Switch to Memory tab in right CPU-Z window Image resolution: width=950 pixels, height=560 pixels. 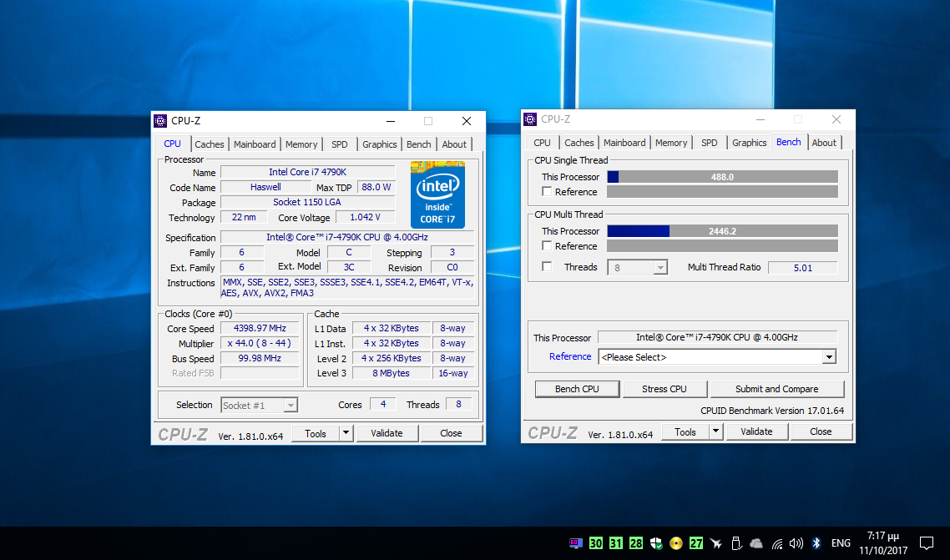pyautogui.click(x=670, y=143)
